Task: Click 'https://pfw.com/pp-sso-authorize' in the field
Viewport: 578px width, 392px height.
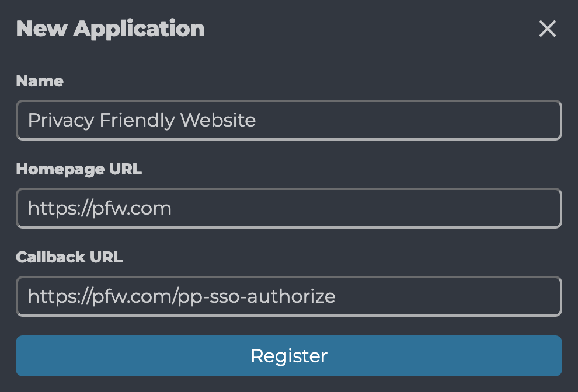Action: [x=181, y=296]
